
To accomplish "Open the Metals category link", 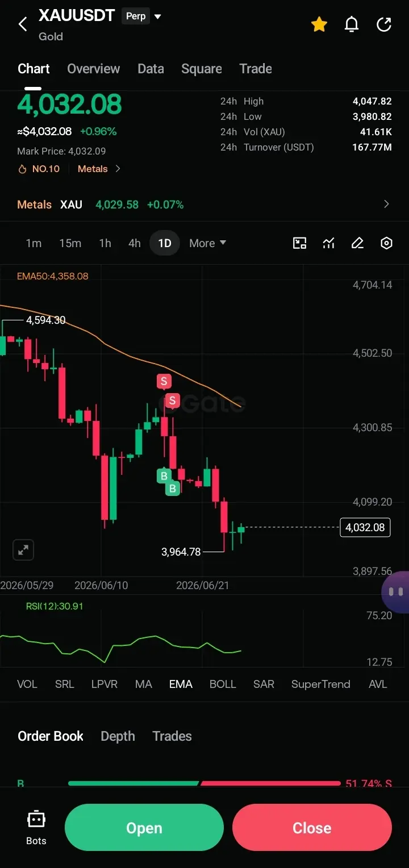I will (x=99, y=169).
